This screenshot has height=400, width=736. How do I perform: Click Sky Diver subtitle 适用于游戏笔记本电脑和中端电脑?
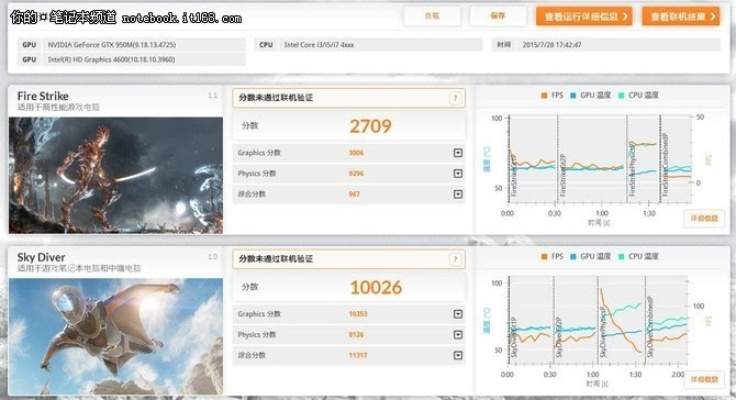click(x=79, y=269)
